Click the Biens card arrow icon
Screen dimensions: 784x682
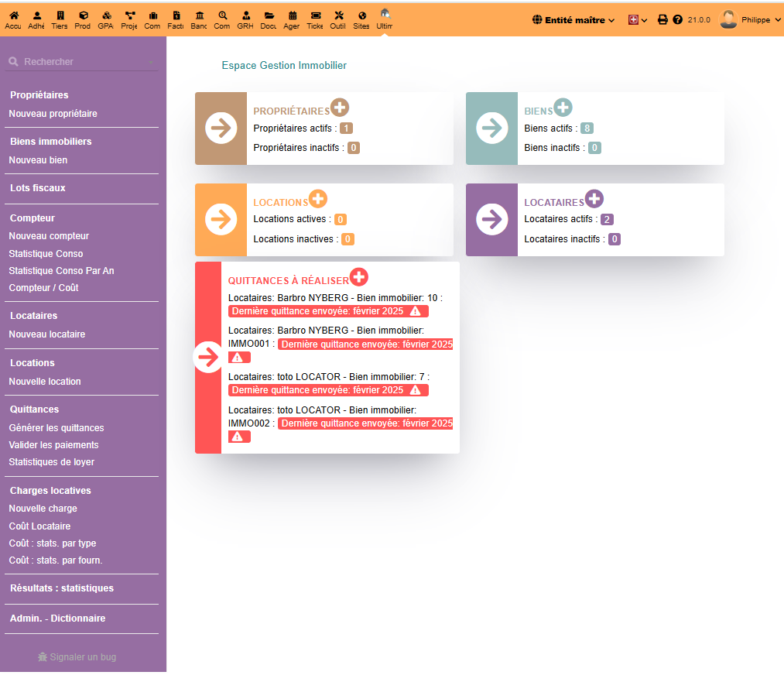tap(492, 128)
